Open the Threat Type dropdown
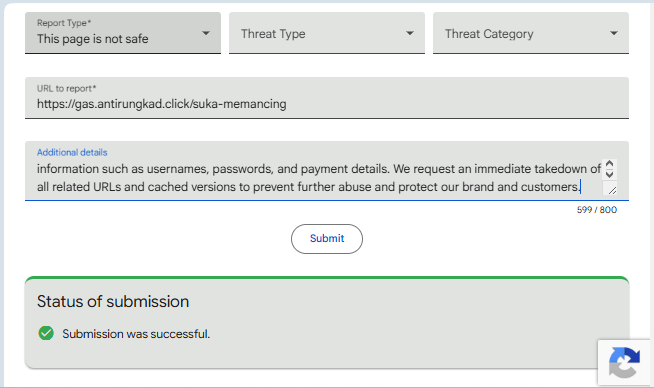Image resolution: width=654 pixels, height=388 pixels. tap(327, 33)
